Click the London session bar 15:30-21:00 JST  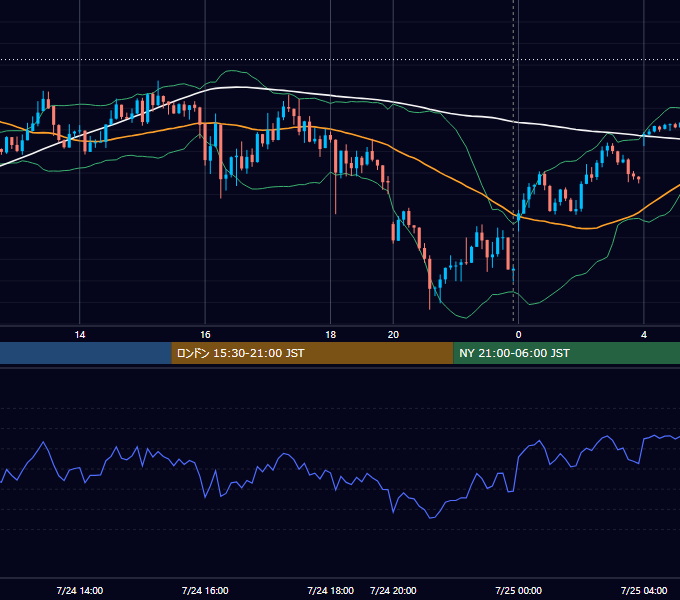(312, 353)
